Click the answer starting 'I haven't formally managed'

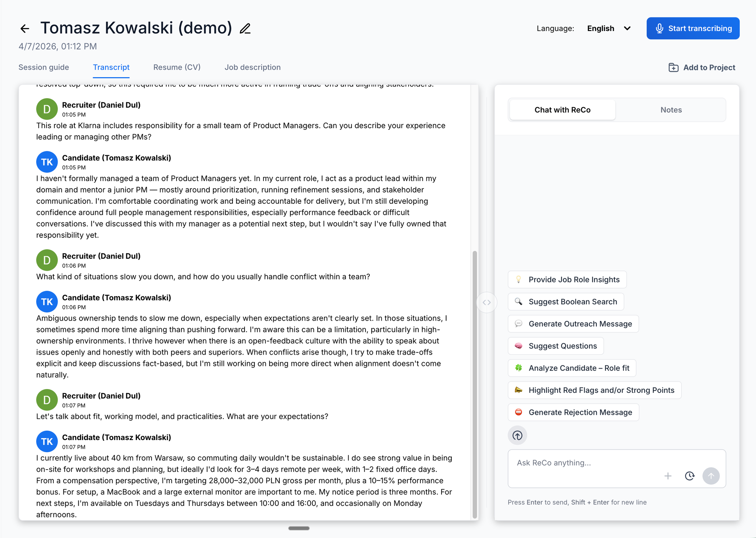point(241,206)
